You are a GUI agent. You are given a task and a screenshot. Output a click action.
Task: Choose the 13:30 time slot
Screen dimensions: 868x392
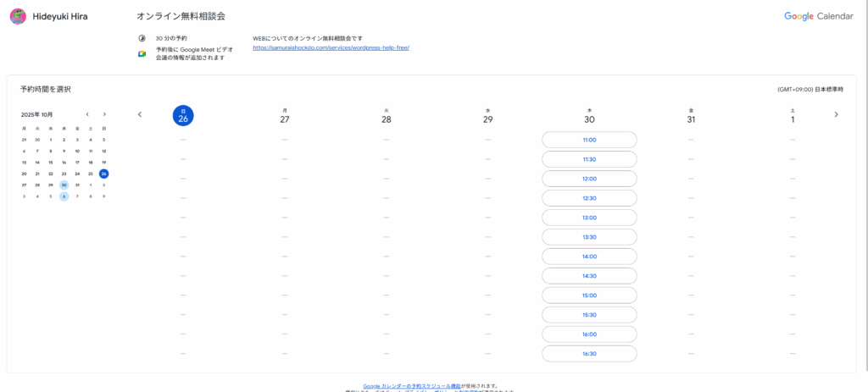589,237
